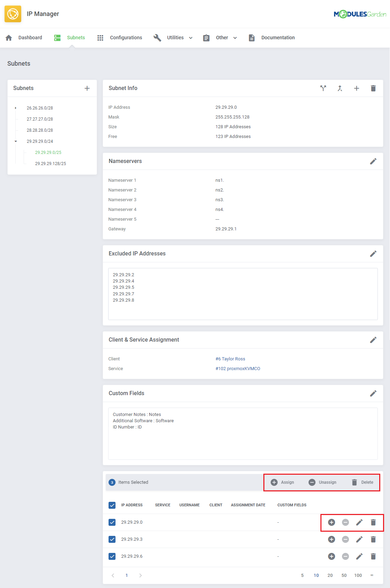Edit Custom Fields with pencil icon
Screen dimensions: 390x588
(373, 393)
